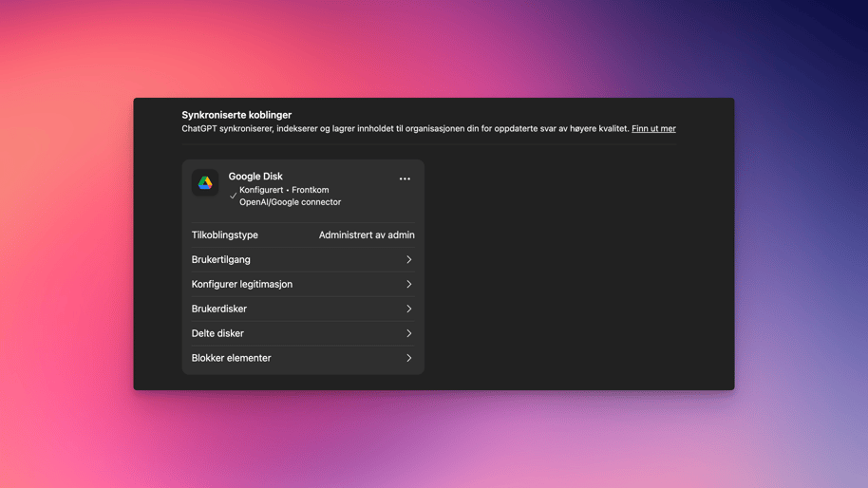The height and width of the screenshot is (488, 868).
Task: Select the 'Konfigurer legitimasjon' label
Action: pos(242,284)
